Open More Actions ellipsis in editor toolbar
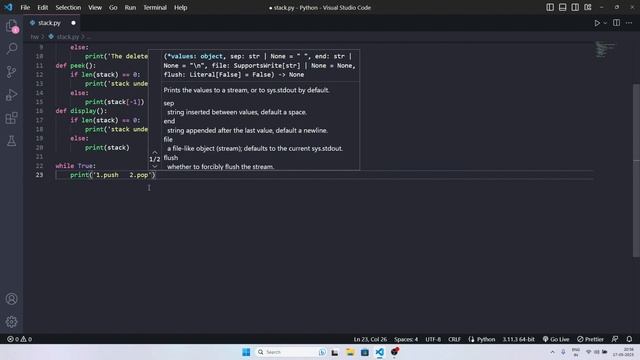Screen dimensions: 640x360 click(x=629, y=23)
